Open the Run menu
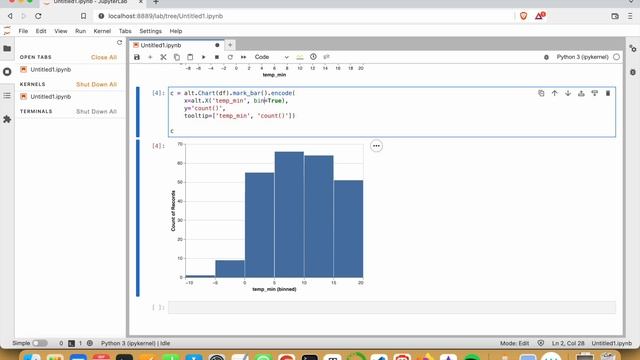This screenshot has width=640, height=360. [x=80, y=31]
